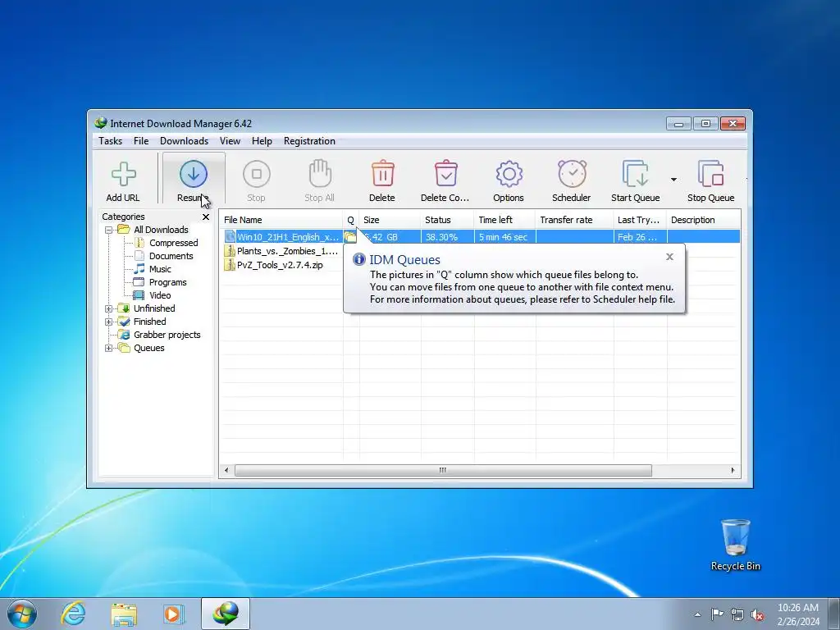
Task: Open the Windows Start button
Action: tap(22, 614)
